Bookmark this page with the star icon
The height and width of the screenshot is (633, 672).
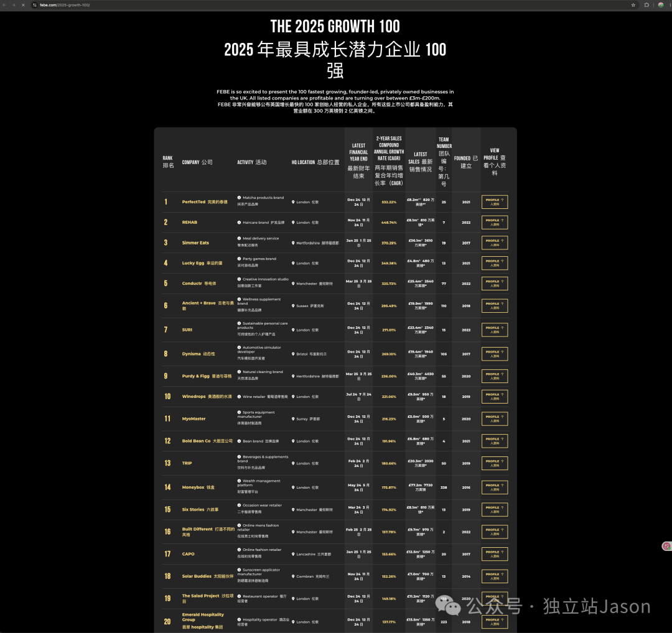pos(633,5)
